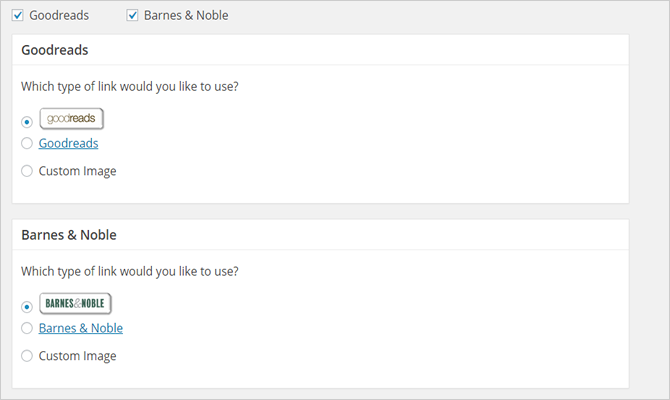Click link type question in Barnes & Noble panel
This screenshot has width=670, height=400.
(130, 271)
